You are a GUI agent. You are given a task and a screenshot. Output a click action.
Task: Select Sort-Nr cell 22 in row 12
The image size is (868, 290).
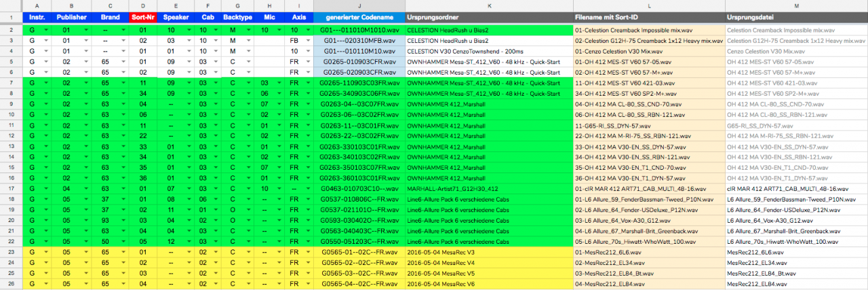pyautogui.click(x=142, y=137)
